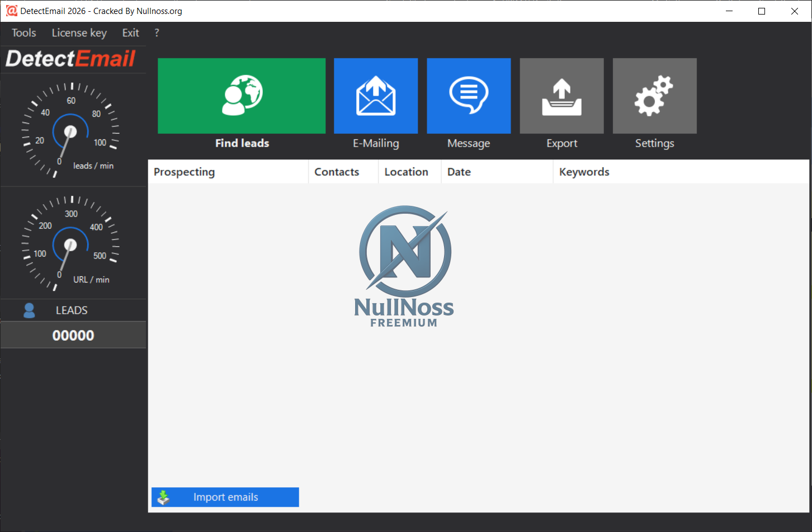Click the DetectEmail app icon in title bar

(11, 11)
